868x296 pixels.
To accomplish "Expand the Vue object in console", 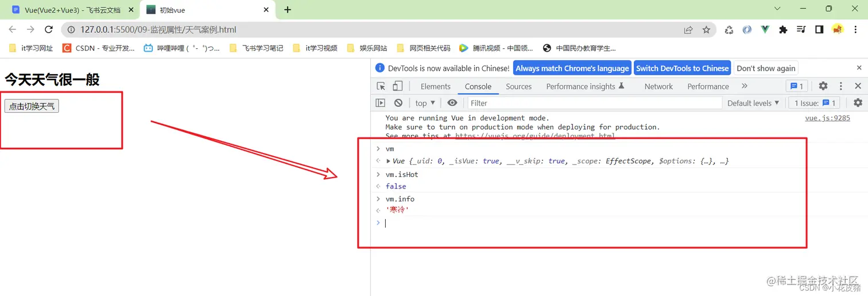I will click(389, 162).
